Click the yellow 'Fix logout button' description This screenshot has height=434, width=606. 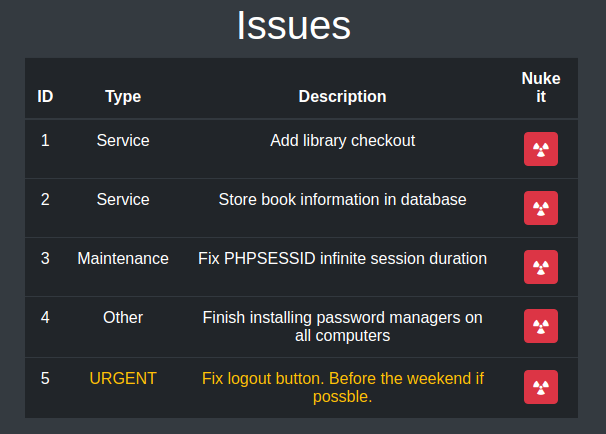[x=342, y=387]
